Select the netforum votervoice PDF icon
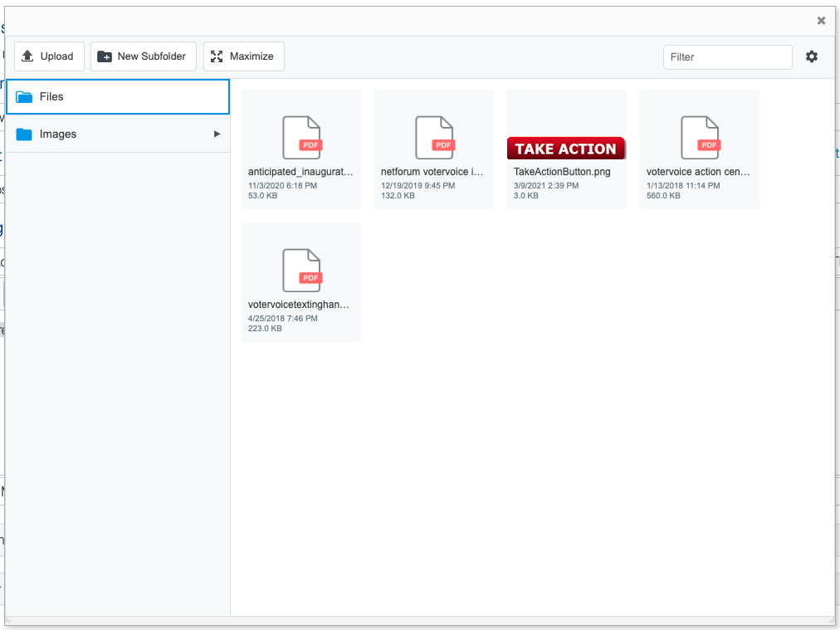The image size is (840, 630). [434, 138]
